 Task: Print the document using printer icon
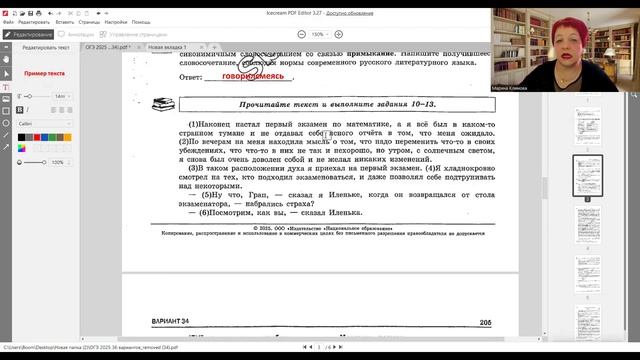(38, 13)
